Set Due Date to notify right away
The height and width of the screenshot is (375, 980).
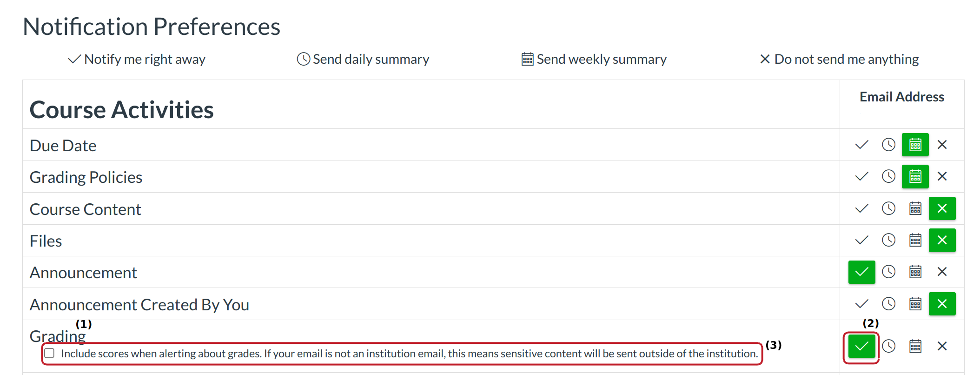[x=861, y=145]
